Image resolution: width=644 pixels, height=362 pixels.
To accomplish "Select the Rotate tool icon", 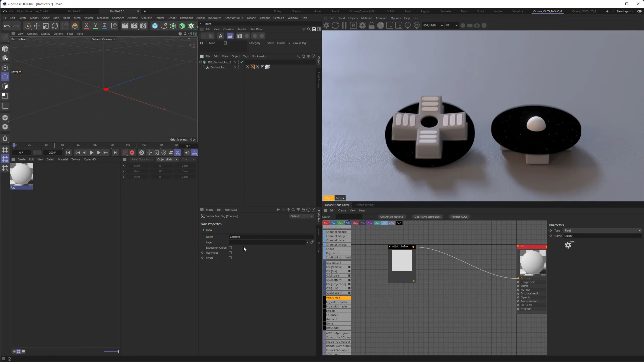I will tap(55, 26).
